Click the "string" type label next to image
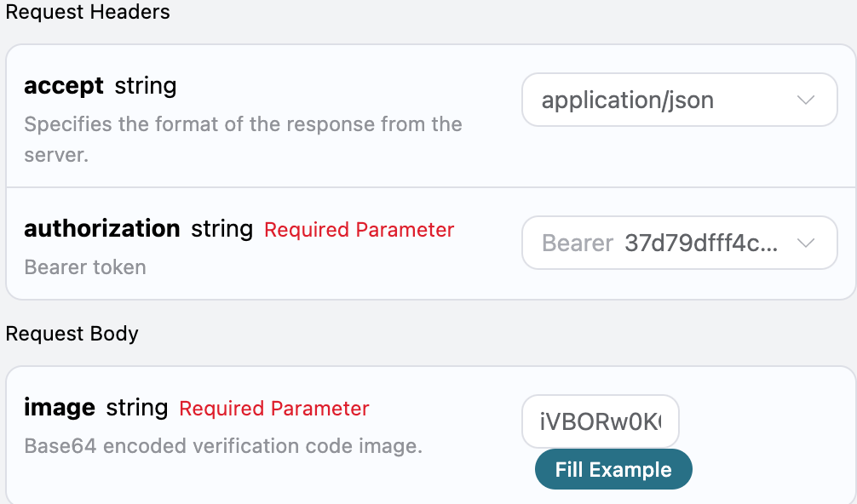The image size is (857, 504). click(136, 408)
